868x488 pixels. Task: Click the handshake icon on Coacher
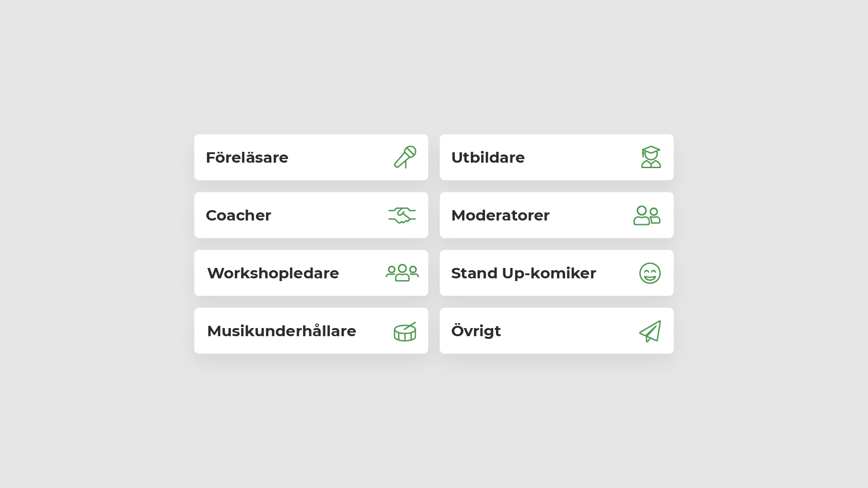click(402, 215)
